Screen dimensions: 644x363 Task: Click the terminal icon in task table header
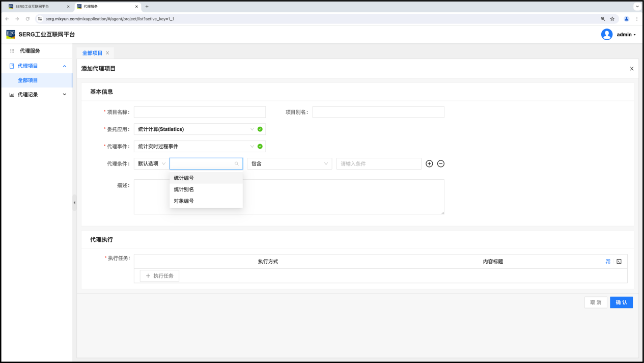coord(619,261)
